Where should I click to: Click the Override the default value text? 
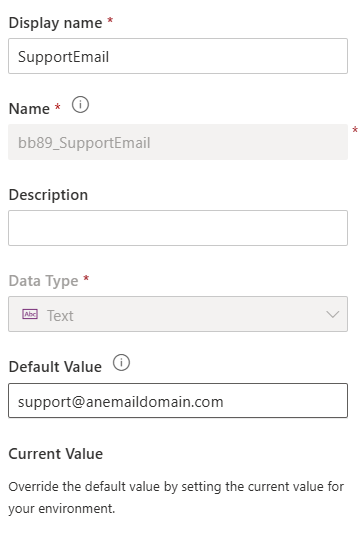176,497
